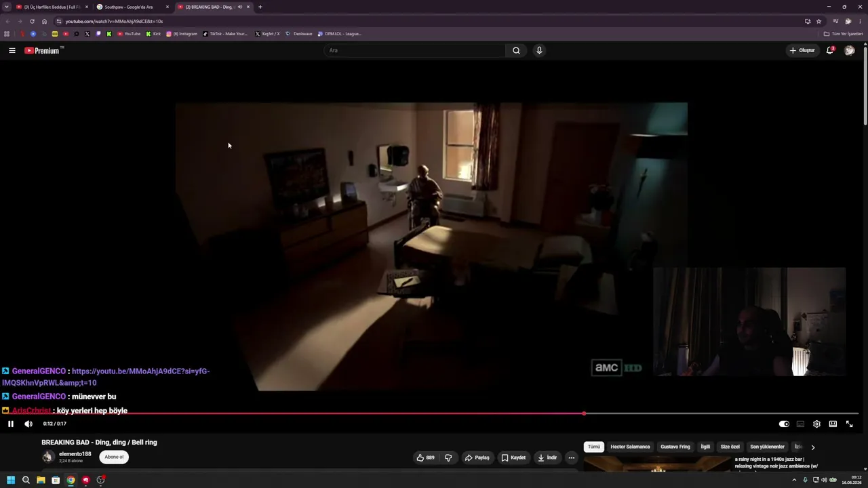Screen dimensions: 868x488
Task: Dislike the video with thumbs down
Action: pos(448,457)
